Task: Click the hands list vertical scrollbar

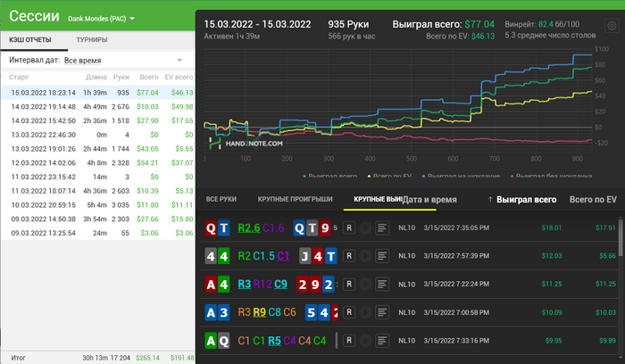Action: [621, 237]
